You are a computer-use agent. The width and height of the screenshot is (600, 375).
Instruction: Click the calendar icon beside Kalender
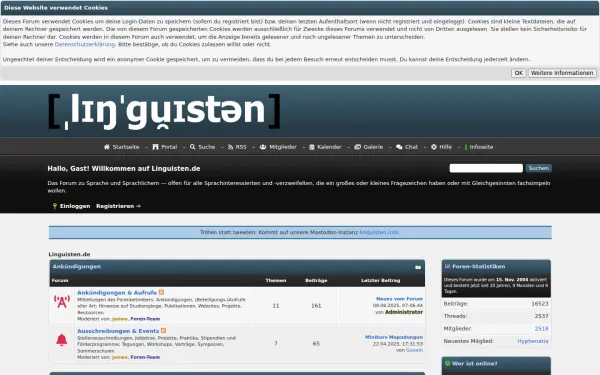pos(312,147)
